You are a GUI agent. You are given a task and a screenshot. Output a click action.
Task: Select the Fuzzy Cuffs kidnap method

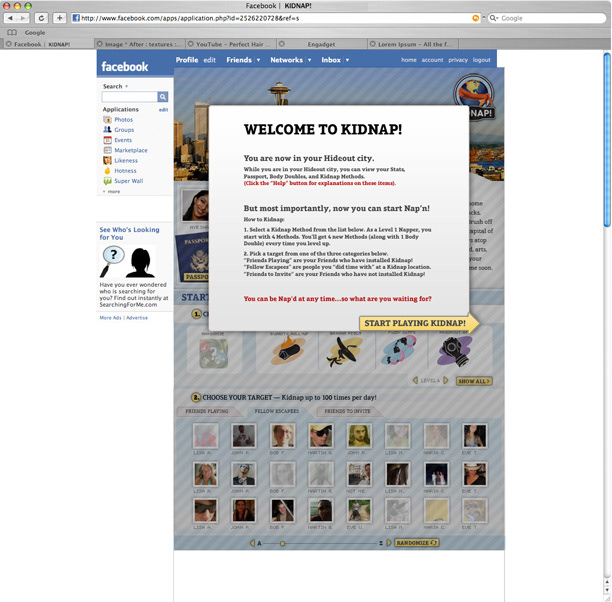coord(399,350)
